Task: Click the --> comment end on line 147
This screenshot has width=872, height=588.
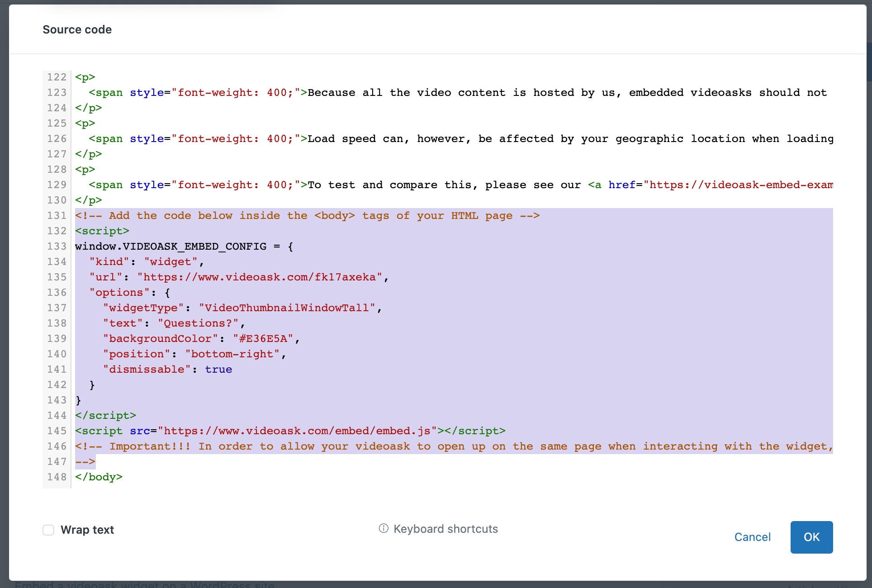Action: [85, 462]
